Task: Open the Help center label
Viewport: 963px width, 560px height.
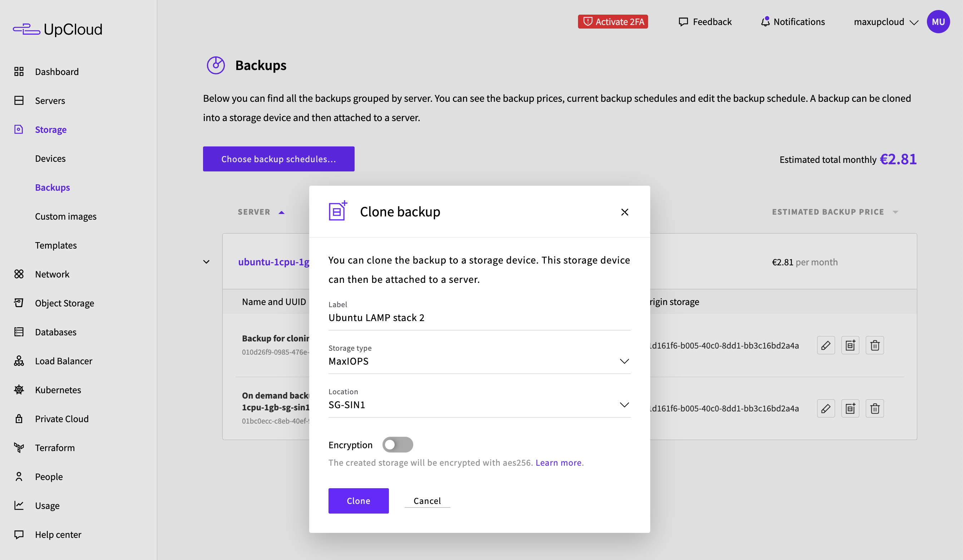Action: pos(58,534)
